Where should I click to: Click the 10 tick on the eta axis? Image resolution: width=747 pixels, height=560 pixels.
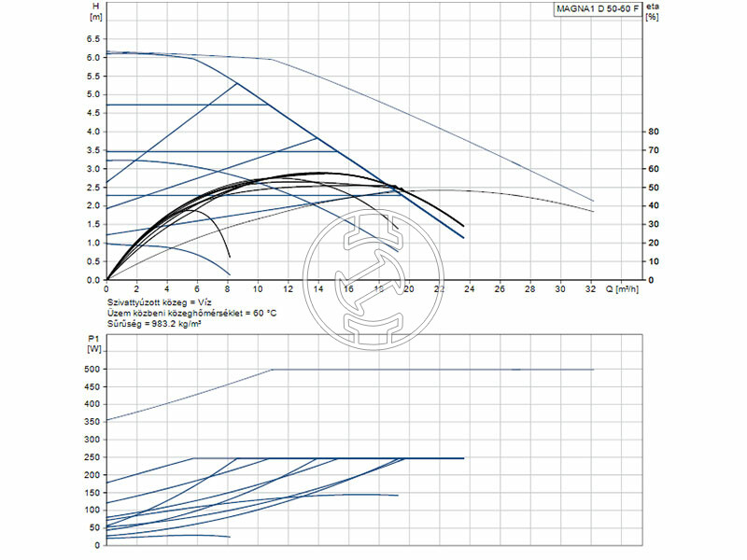(655, 261)
